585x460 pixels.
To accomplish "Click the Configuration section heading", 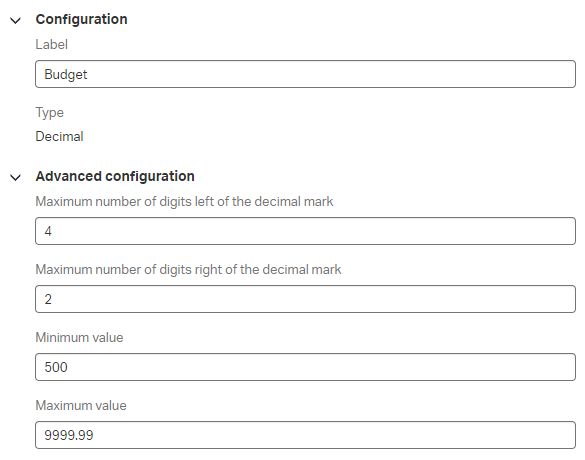I will [x=81, y=19].
